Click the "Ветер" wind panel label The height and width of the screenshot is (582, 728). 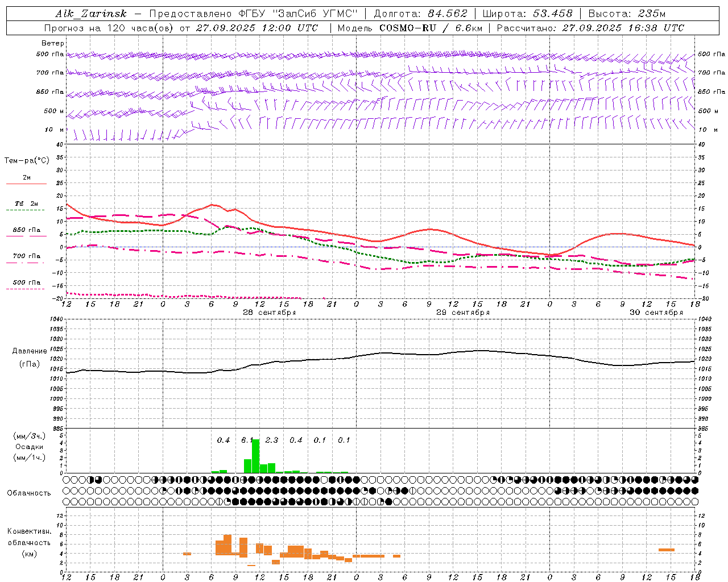53,43
